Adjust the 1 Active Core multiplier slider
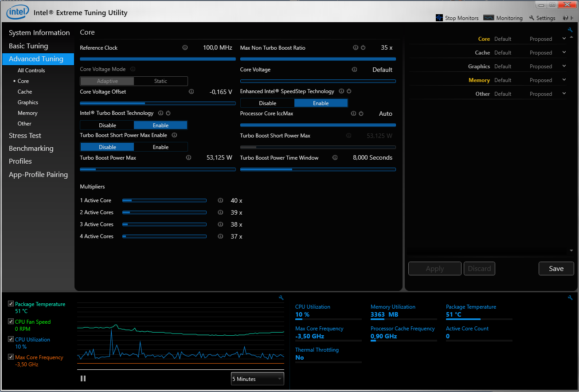The height and width of the screenshot is (392, 579). (x=164, y=200)
